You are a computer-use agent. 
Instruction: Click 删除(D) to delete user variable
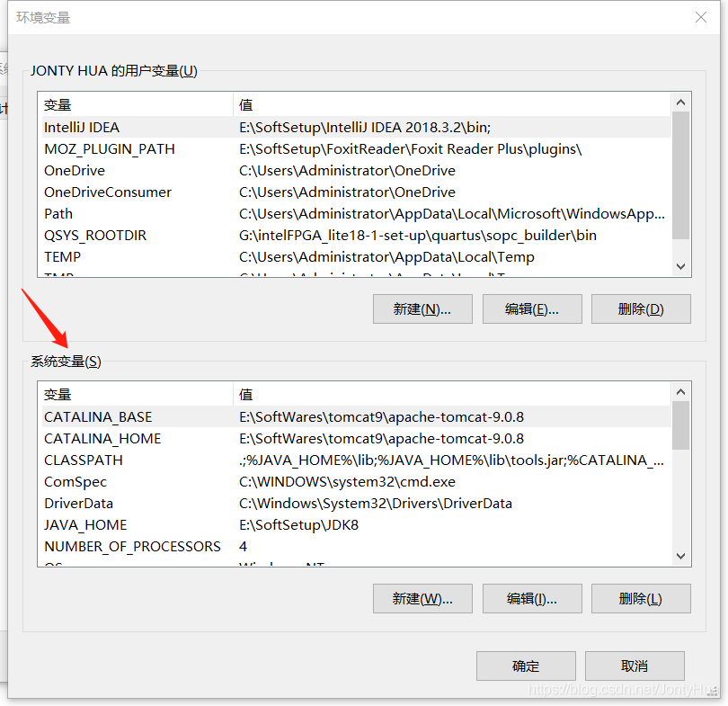pos(641,308)
